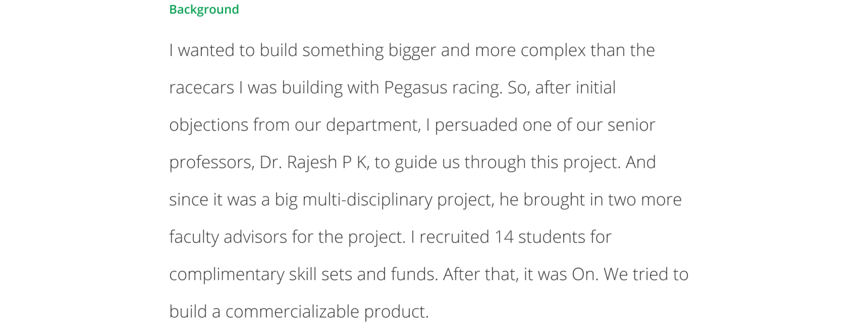The height and width of the screenshot is (322, 868).
Task: Click the word "complex" in the paragraph
Action: (553, 50)
